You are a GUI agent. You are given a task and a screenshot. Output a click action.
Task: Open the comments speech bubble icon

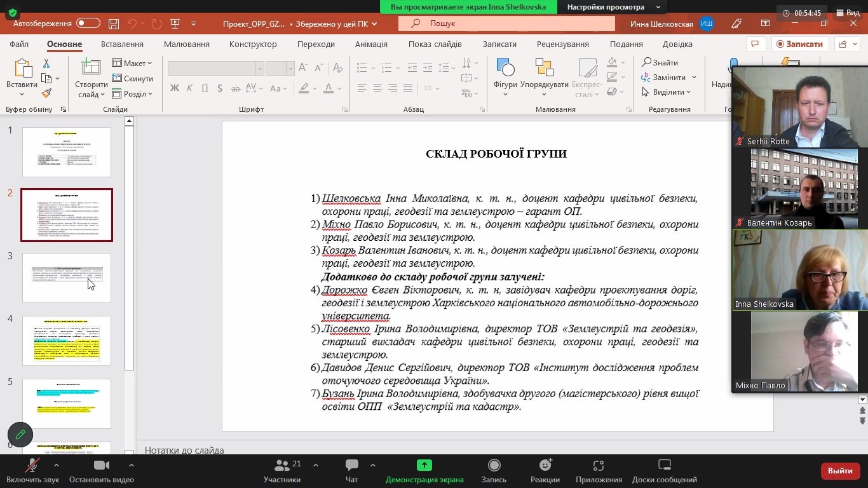755,44
